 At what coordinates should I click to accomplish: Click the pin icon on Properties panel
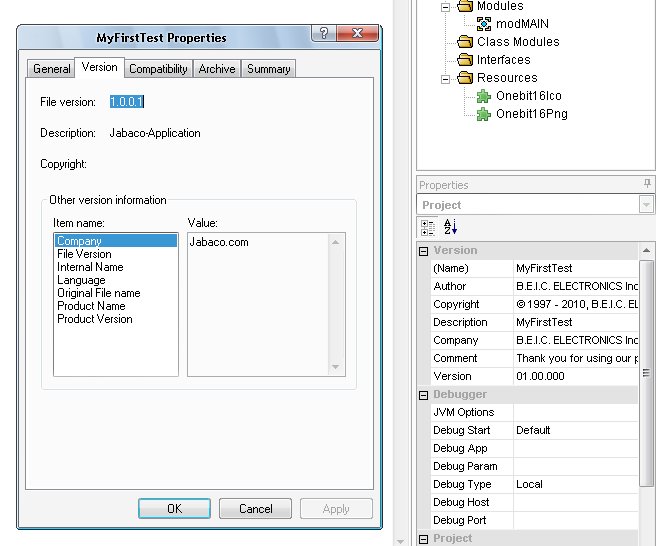(647, 183)
